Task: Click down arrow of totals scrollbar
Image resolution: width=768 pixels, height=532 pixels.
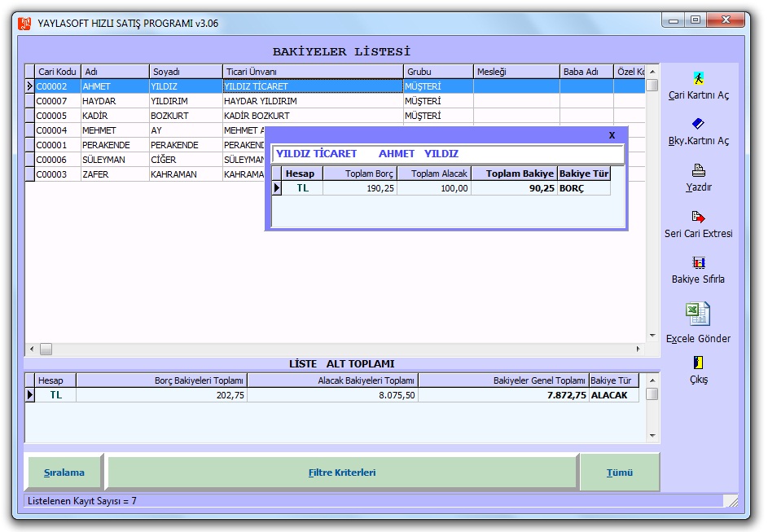Action: (652, 435)
